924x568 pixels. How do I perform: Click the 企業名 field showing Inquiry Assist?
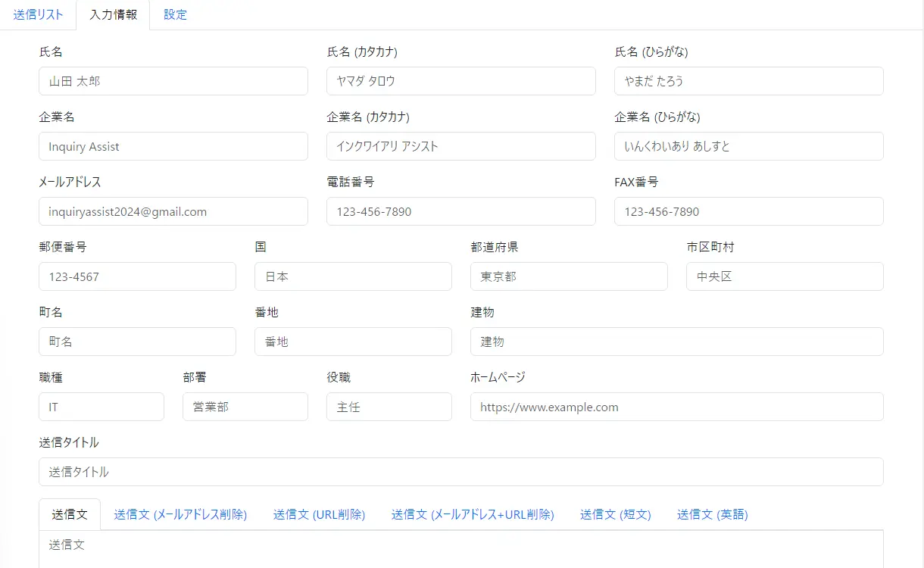(173, 146)
